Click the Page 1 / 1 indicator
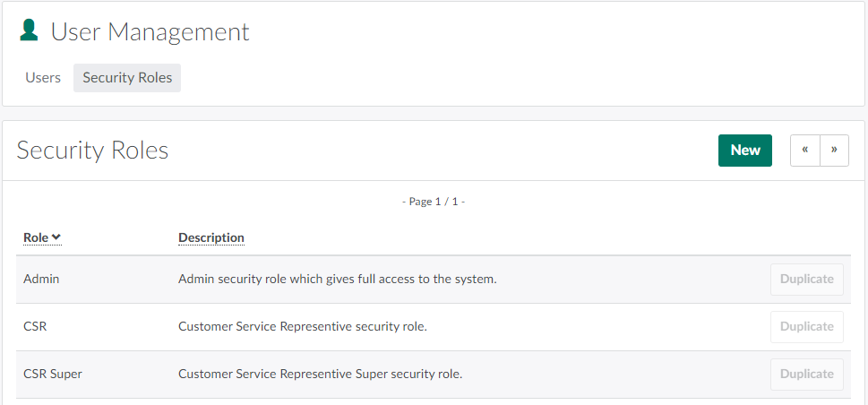The height and width of the screenshot is (405, 868). point(434,202)
